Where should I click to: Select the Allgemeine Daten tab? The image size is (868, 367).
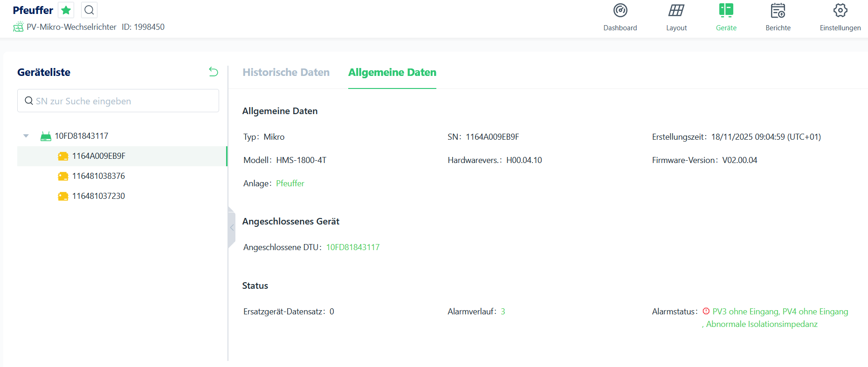(x=392, y=72)
